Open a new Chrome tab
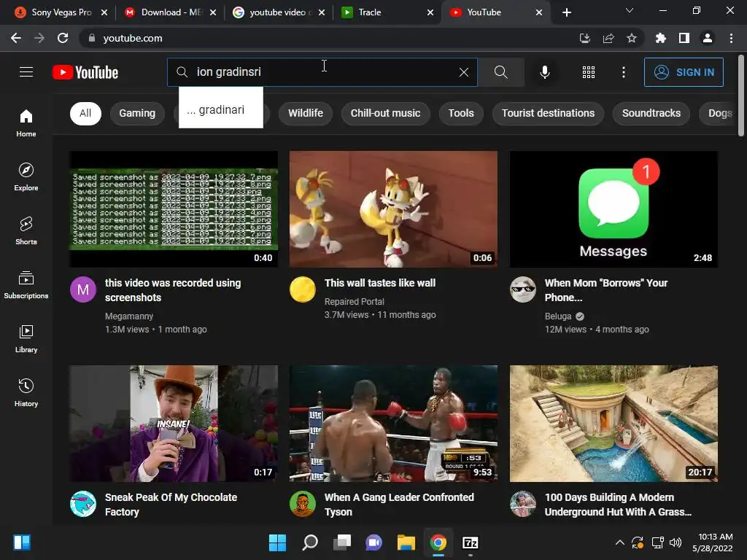747x560 pixels. [566, 12]
